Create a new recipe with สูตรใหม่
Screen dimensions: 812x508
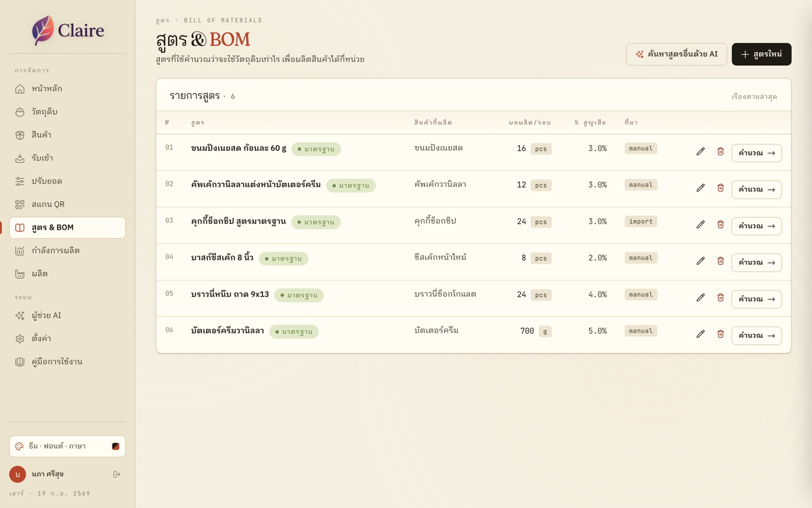761,54
